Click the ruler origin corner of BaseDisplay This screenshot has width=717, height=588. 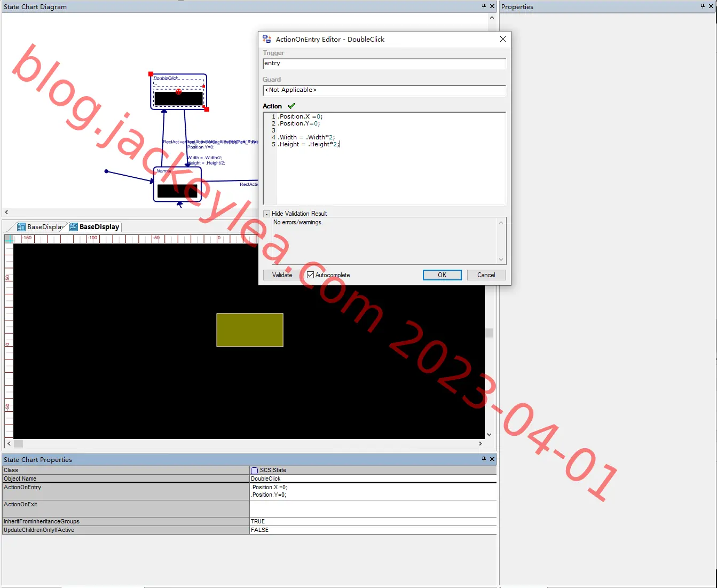click(9, 239)
